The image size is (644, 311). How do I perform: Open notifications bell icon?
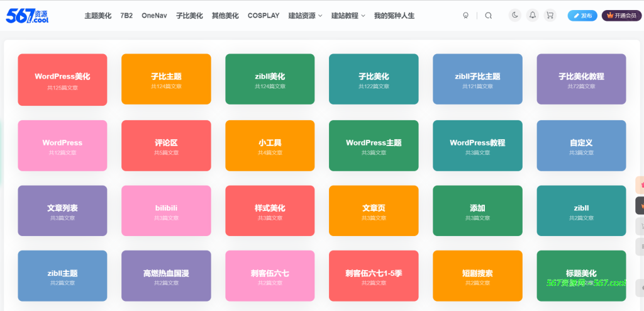tap(533, 16)
